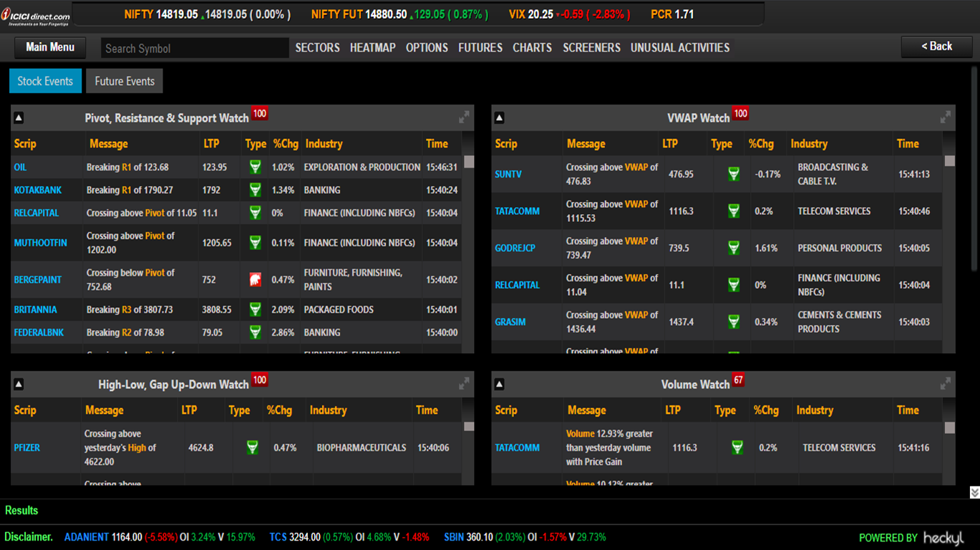Screen dimensions: 980x550
Task: Collapse the Volume Watch panel
Action: (x=500, y=385)
